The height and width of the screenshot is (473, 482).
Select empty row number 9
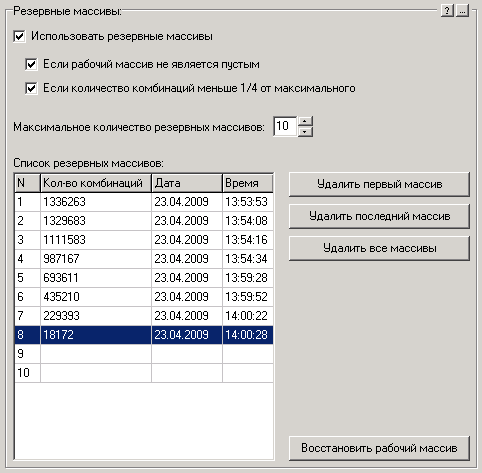pyautogui.click(x=144, y=354)
